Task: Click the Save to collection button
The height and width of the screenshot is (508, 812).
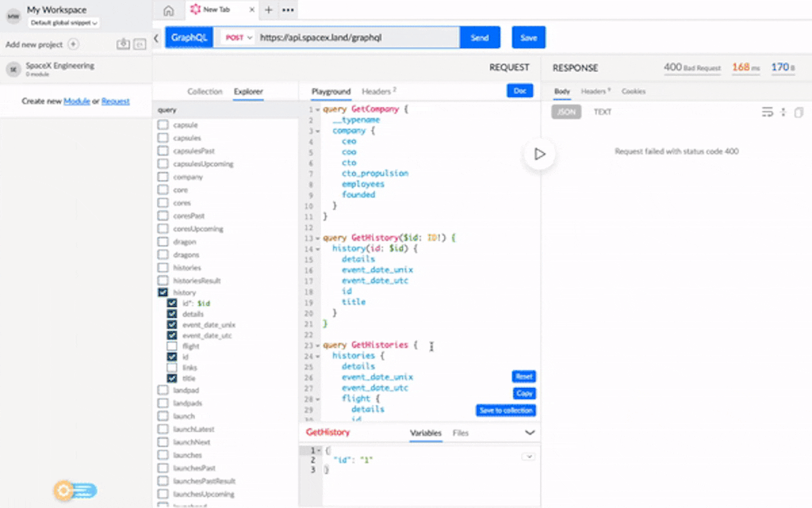Action: click(505, 410)
